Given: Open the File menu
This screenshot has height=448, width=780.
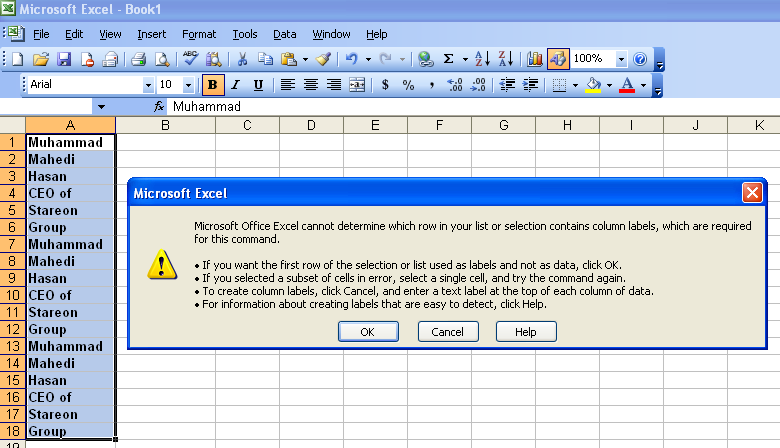Looking at the screenshot, I should pos(41,34).
